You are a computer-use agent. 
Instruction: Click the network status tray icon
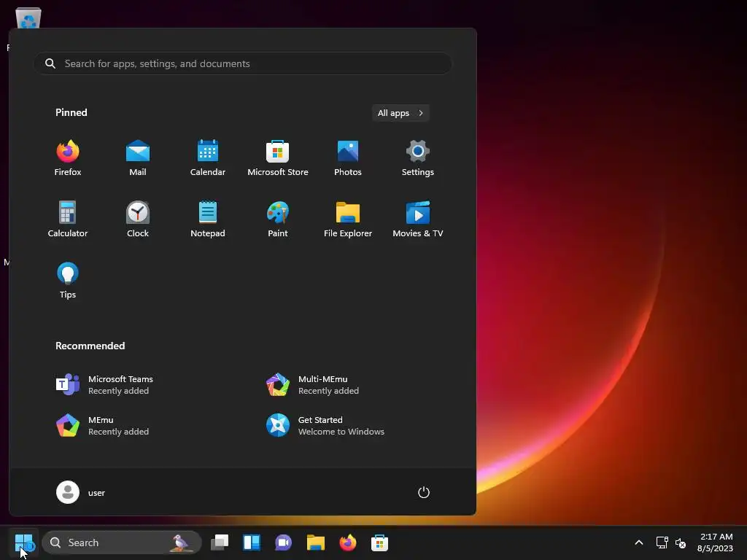click(662, 542)
